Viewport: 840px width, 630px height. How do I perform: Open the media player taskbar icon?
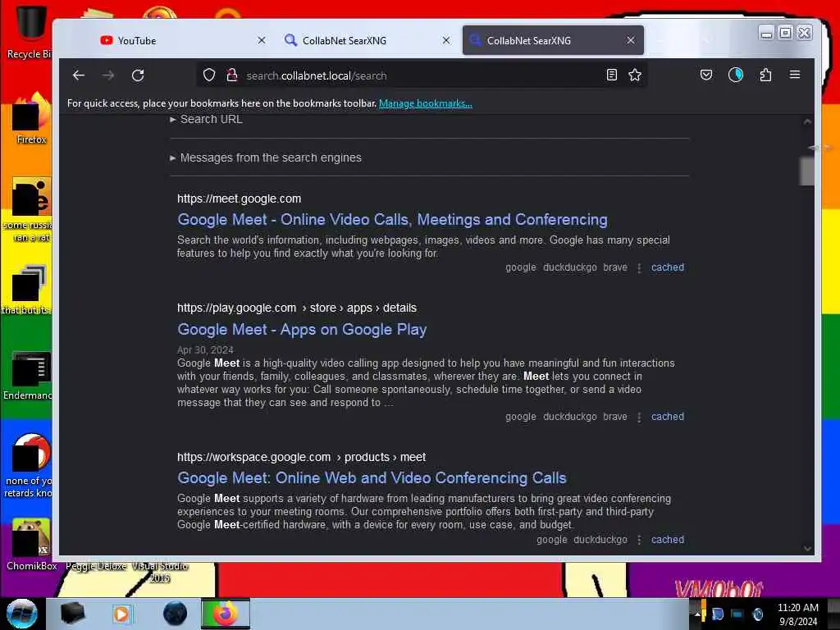pyautogui.click(x=121, y=614)
